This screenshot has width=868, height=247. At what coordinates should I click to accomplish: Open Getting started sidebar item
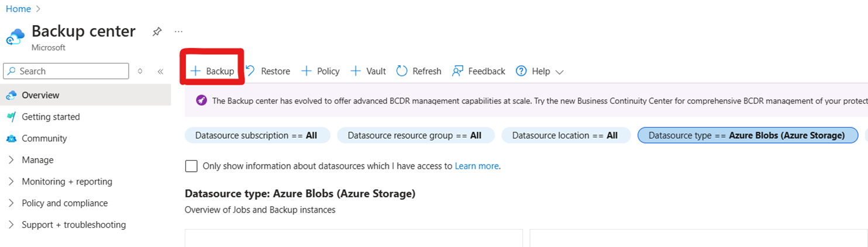(50, 117)
